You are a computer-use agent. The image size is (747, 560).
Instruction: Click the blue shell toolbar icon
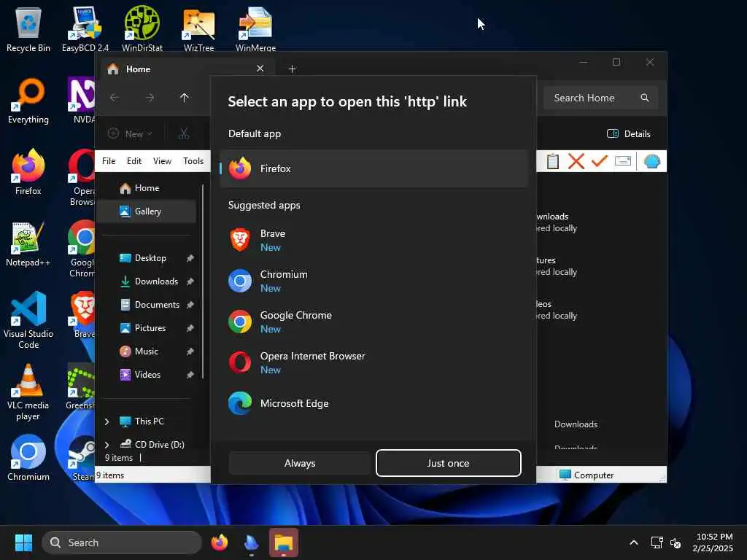(x=651, y=161)
